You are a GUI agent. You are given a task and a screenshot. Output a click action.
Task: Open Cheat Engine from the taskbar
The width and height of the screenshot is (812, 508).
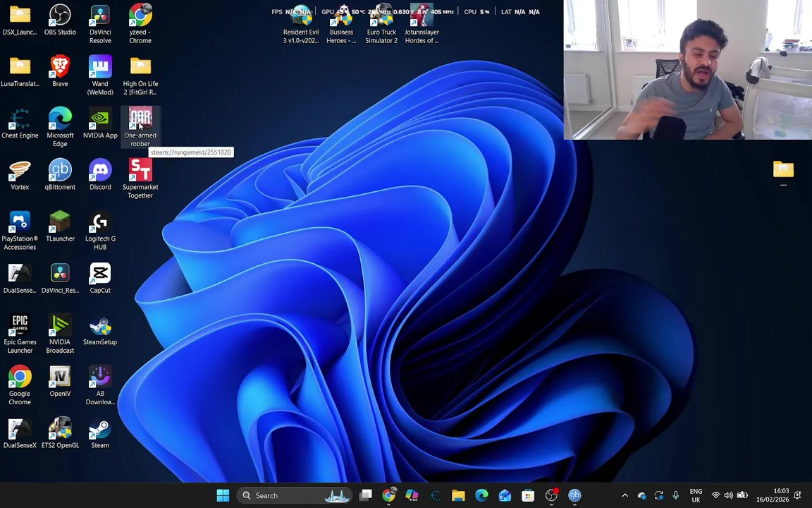pos(436,495)
